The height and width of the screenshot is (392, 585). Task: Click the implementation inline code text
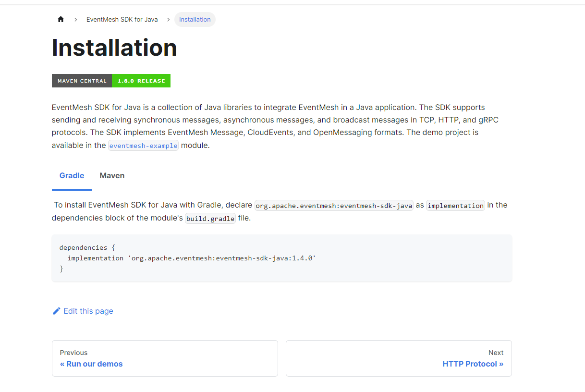click(455, 206)
